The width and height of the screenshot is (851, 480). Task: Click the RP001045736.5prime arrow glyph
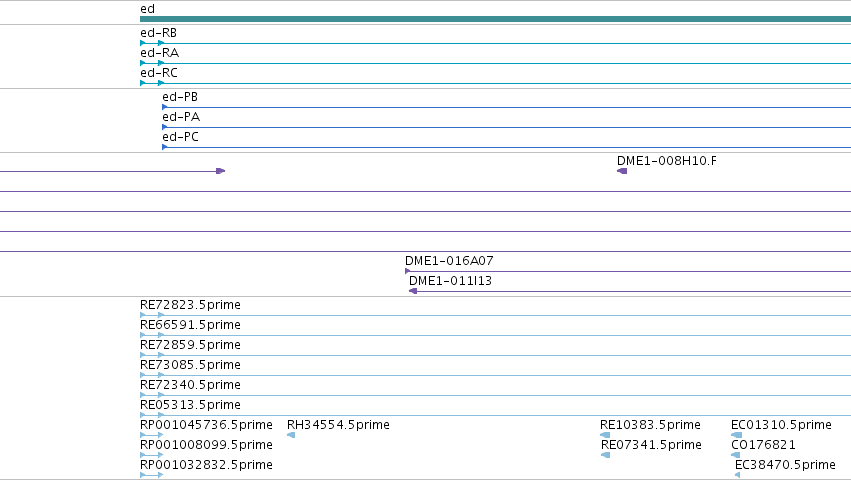click(151, 435)
